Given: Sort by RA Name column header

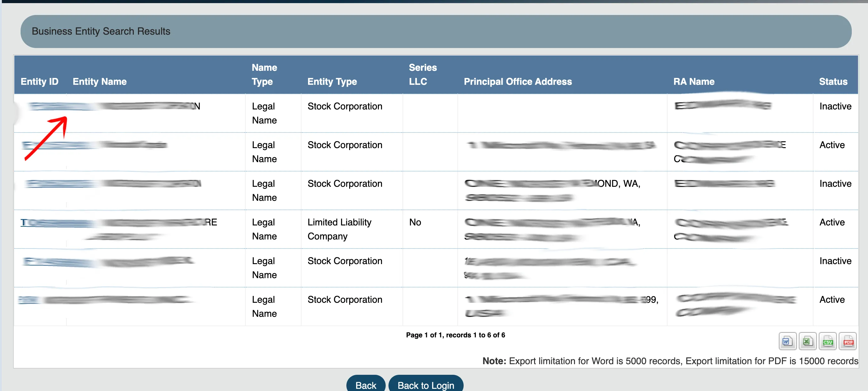Looking at the screenshot, I should click(694, 82).
